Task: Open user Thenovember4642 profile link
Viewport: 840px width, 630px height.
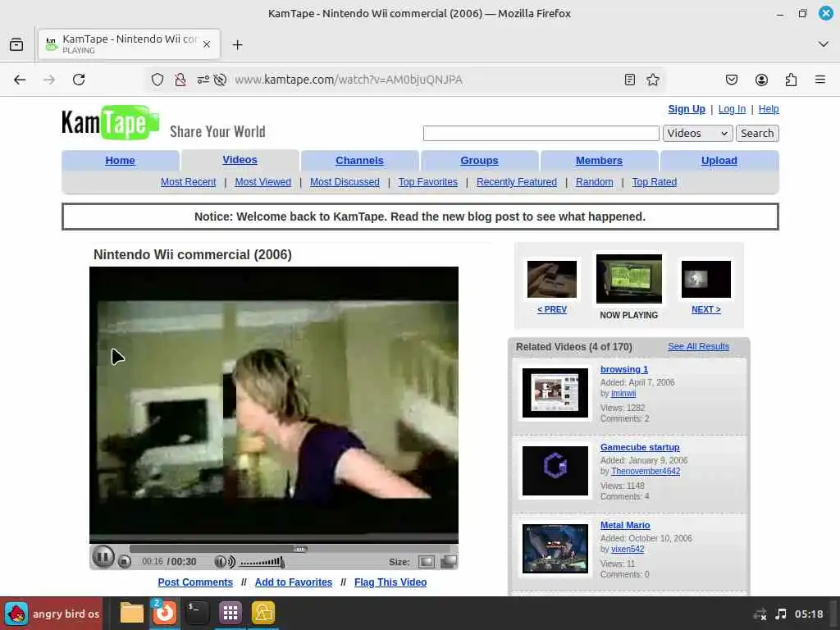Action: click(646, 472)
